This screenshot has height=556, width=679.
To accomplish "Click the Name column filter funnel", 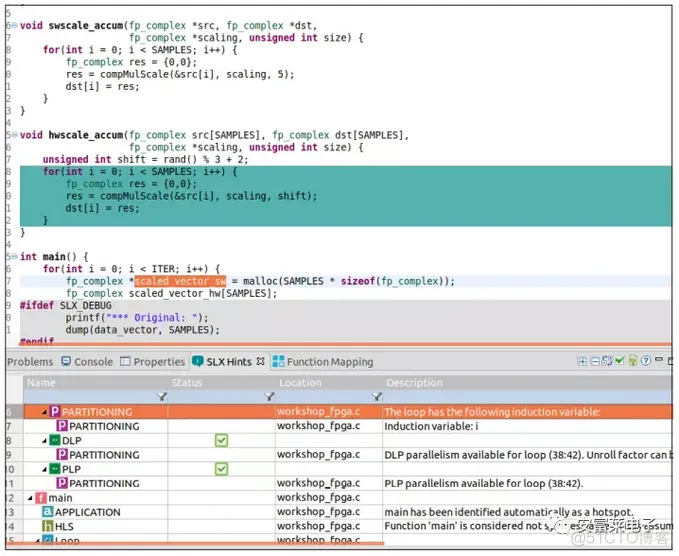I will coord(162,397).
